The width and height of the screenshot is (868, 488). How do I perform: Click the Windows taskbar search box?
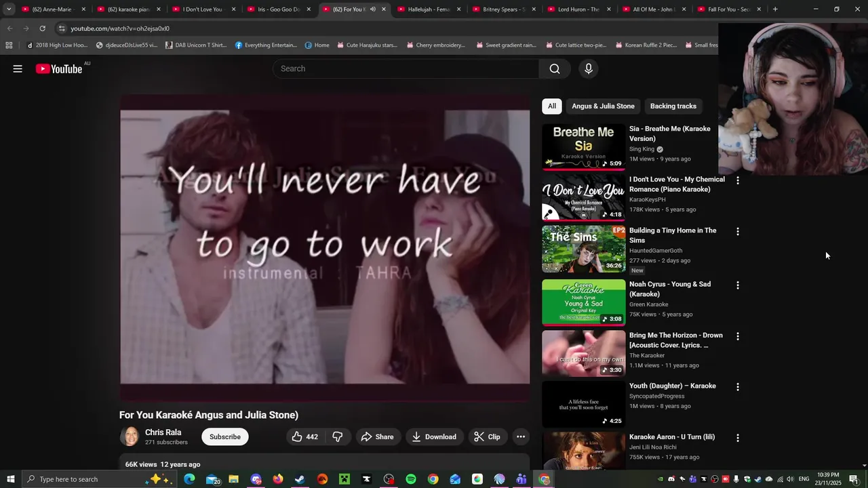99,479
